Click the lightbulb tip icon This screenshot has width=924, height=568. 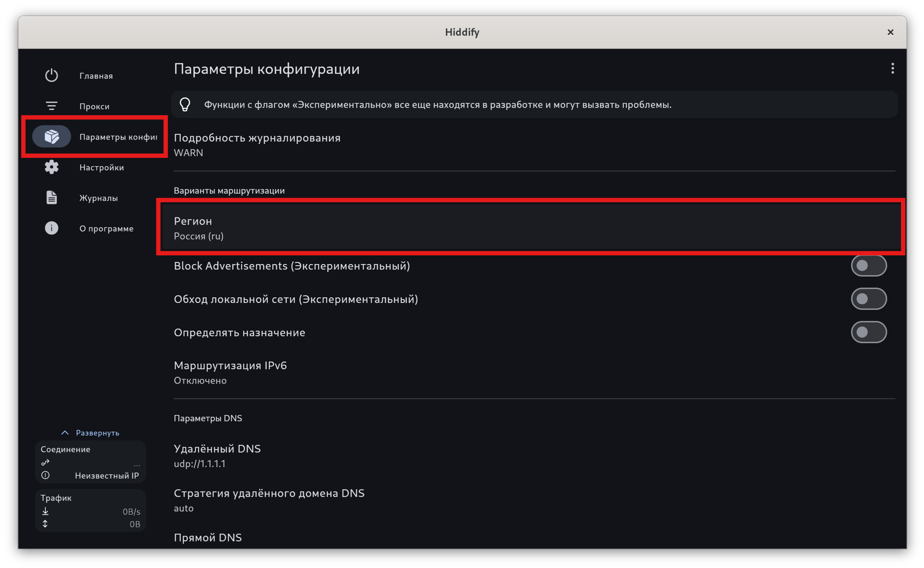pyautogui.click(x=185, y=105)
